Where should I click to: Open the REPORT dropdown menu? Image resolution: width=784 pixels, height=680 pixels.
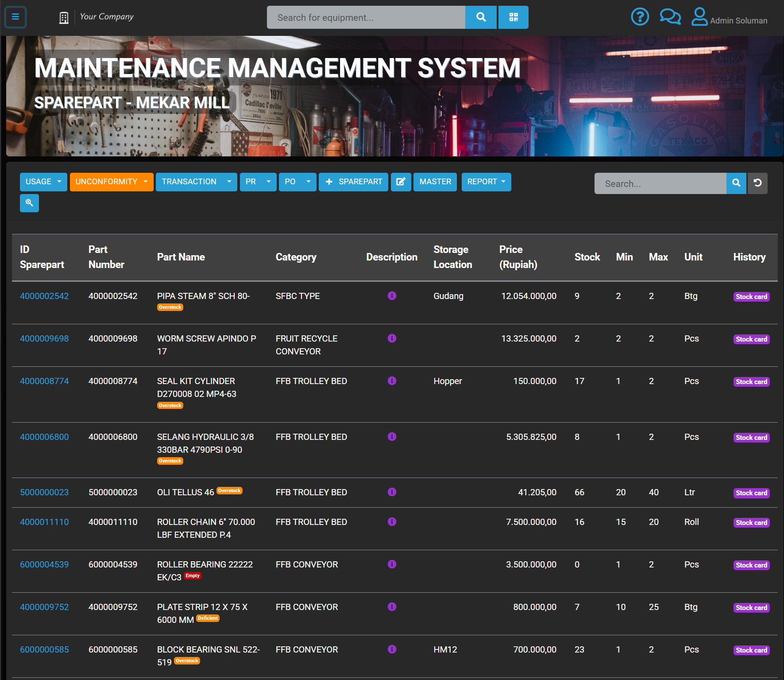[x=486, y=182]
